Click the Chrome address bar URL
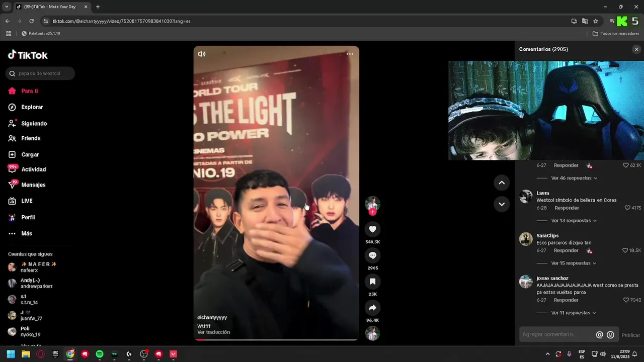 point(121,21)
